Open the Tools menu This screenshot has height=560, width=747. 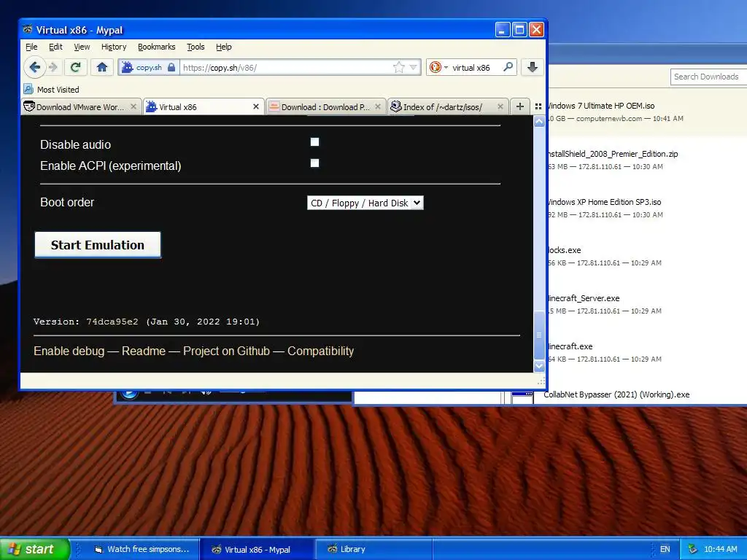pos(196,47)
